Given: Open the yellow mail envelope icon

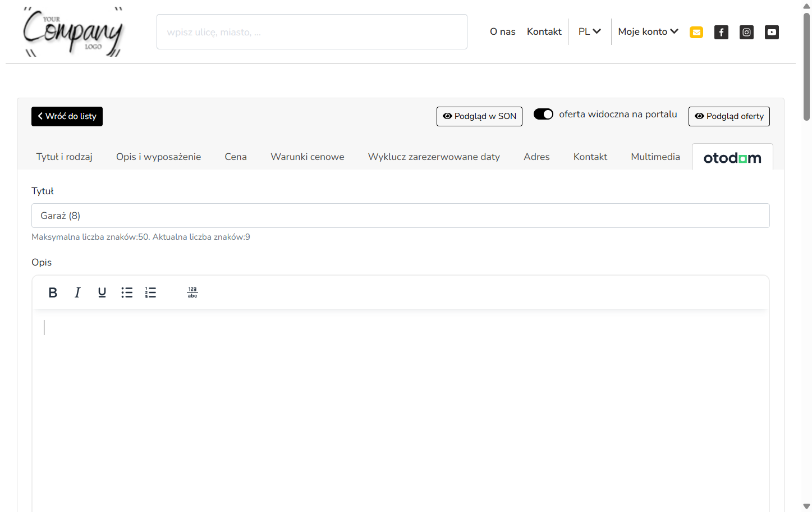Looking at the screenshot, I should tap(696, 32).
